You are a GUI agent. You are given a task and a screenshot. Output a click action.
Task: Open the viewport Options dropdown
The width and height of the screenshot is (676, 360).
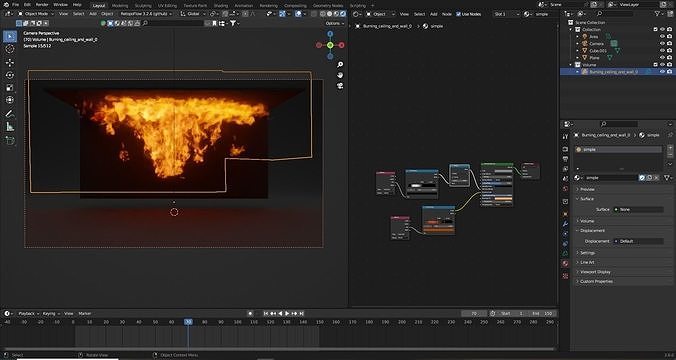tap(335, 23)
